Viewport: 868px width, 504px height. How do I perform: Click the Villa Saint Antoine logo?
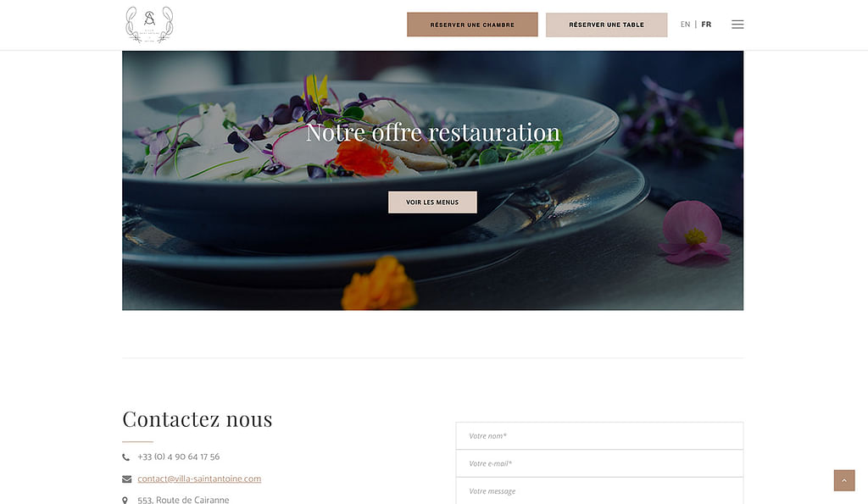click(149, 25)
